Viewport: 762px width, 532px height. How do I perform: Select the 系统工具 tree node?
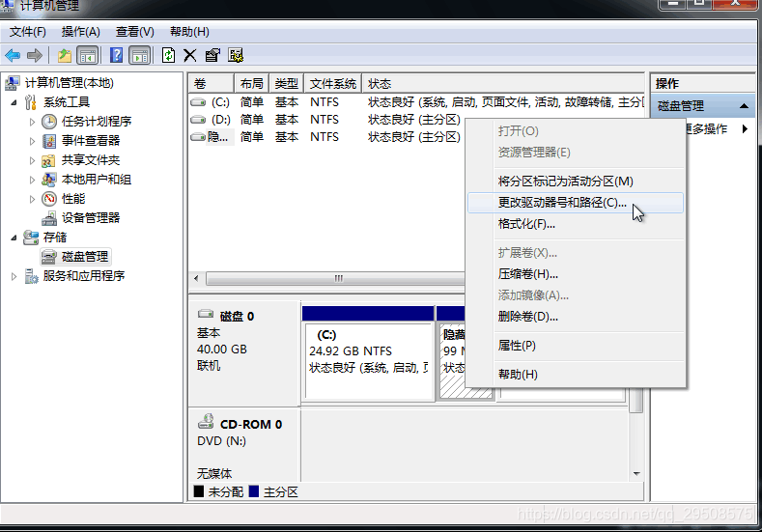click(67, 102)
